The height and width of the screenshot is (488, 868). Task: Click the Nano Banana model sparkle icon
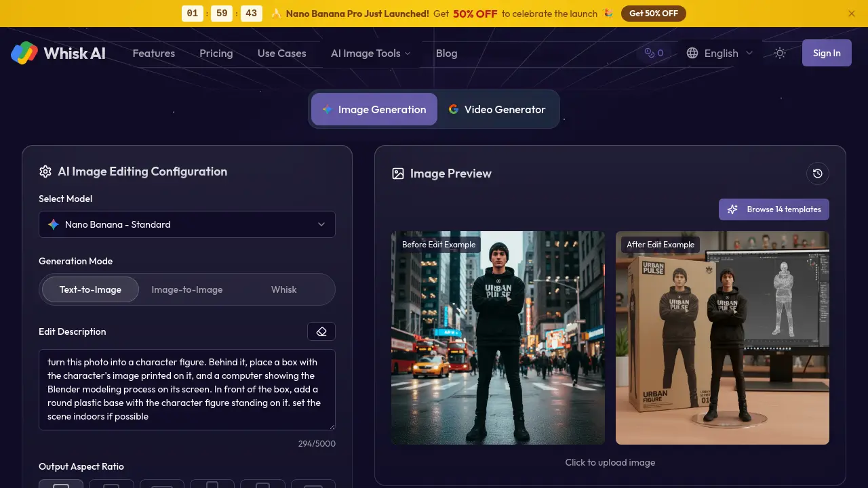[x=54, y=224]
